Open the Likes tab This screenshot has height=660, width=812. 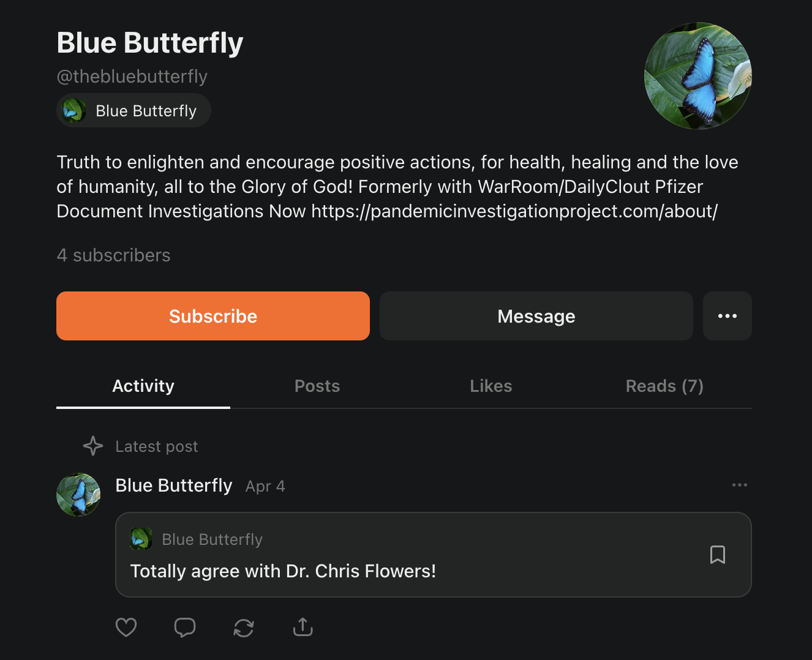coord(491,386)
